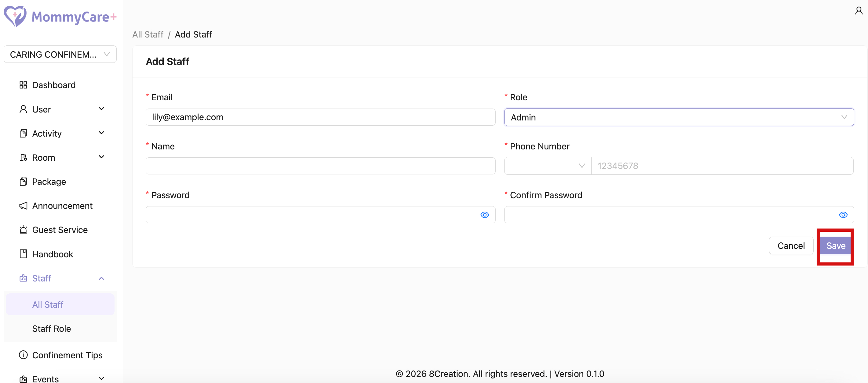868x383 pixels.
Task: Show password with Password field eye icon
Action: pos(484,215)
